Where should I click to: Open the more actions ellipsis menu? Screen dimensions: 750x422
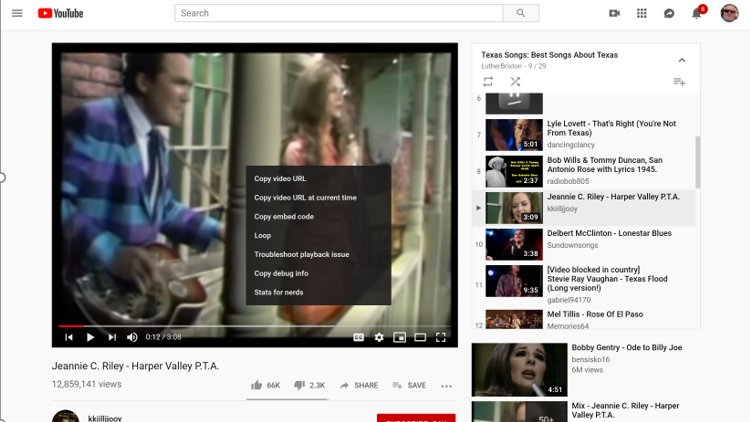click(446, 386)
